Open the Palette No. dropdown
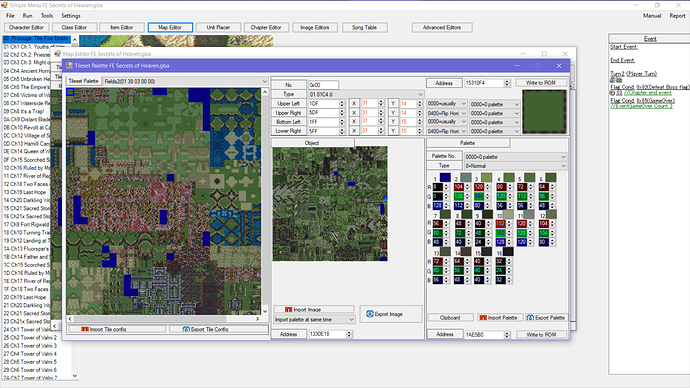Screen dimensions: 690x388 pos(516,157)
